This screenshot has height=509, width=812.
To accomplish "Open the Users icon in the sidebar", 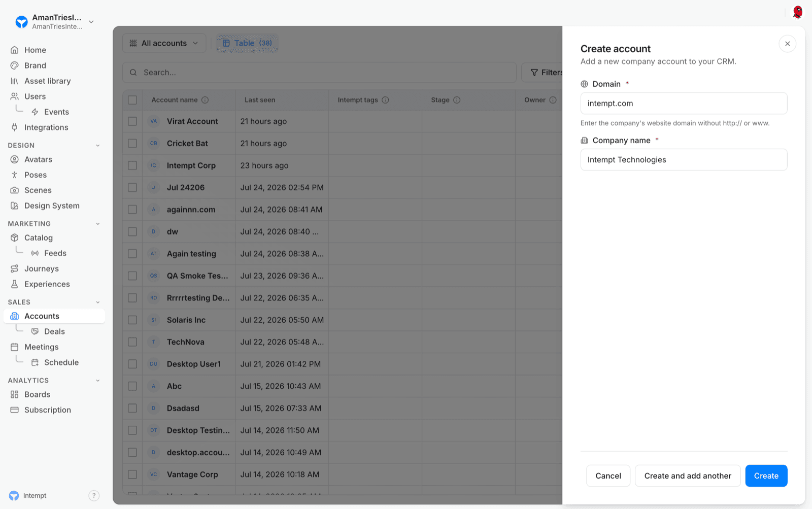I will coord(15,96).
